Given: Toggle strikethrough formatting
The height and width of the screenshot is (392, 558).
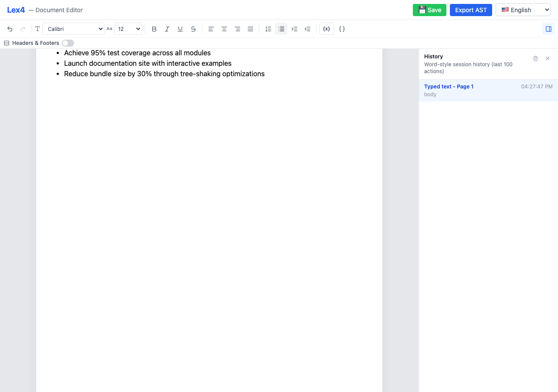Looking at the screenshot, I should click(x=193, y=29).
